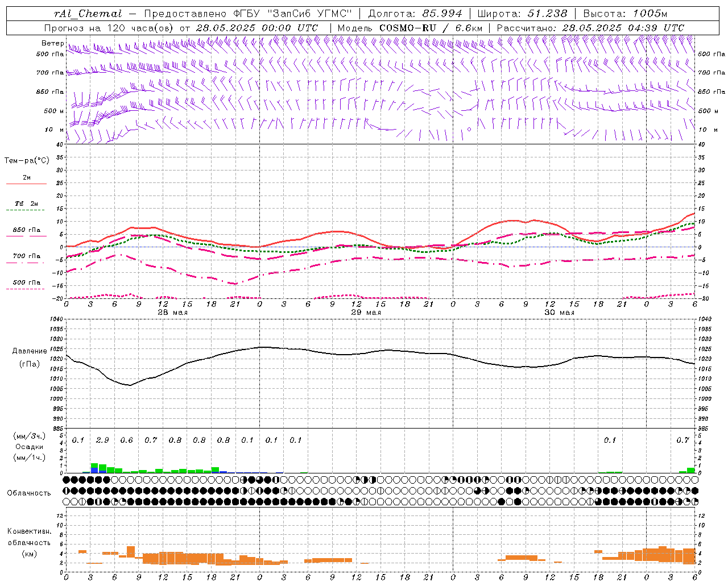The image size is (728, 582).
Task: Click the "30 мая" date label
Action: click(x=559, y=313)
